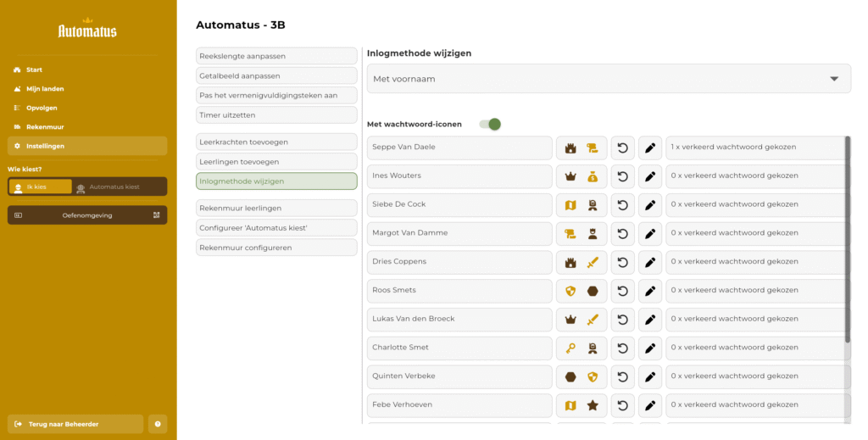Click the QR code icon in Oefenomgeving
868x440 pixels.
157,215
